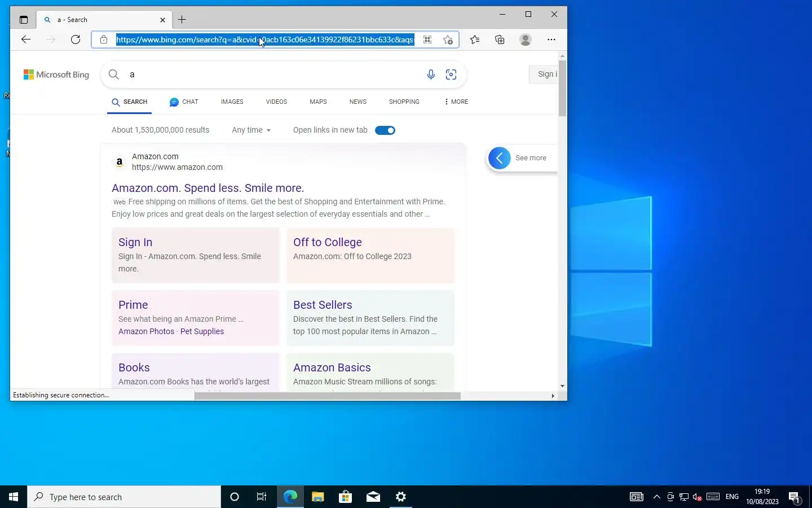Click the https://www.amazon.com URL text
812x508 pixels.
tap(177, 167)
